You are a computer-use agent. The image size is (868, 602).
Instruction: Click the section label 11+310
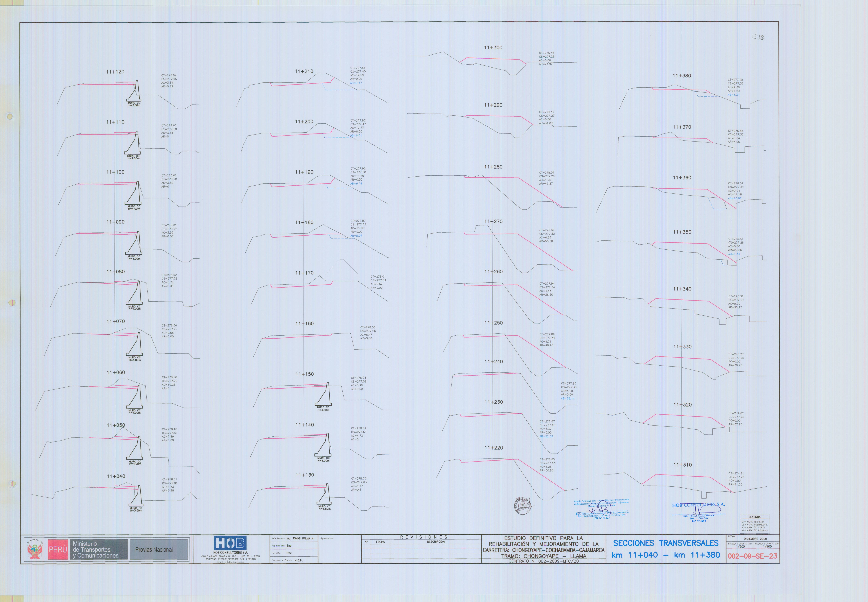pos(683,465)
